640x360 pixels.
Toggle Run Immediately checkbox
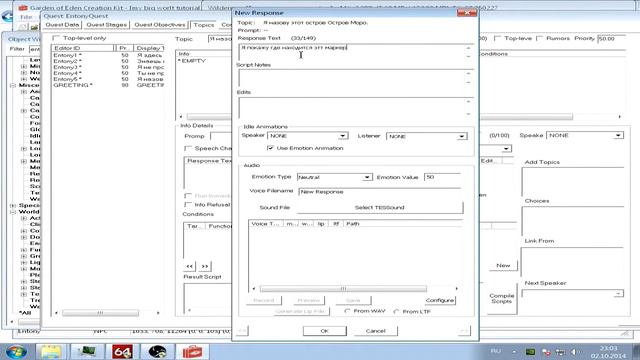188,196
